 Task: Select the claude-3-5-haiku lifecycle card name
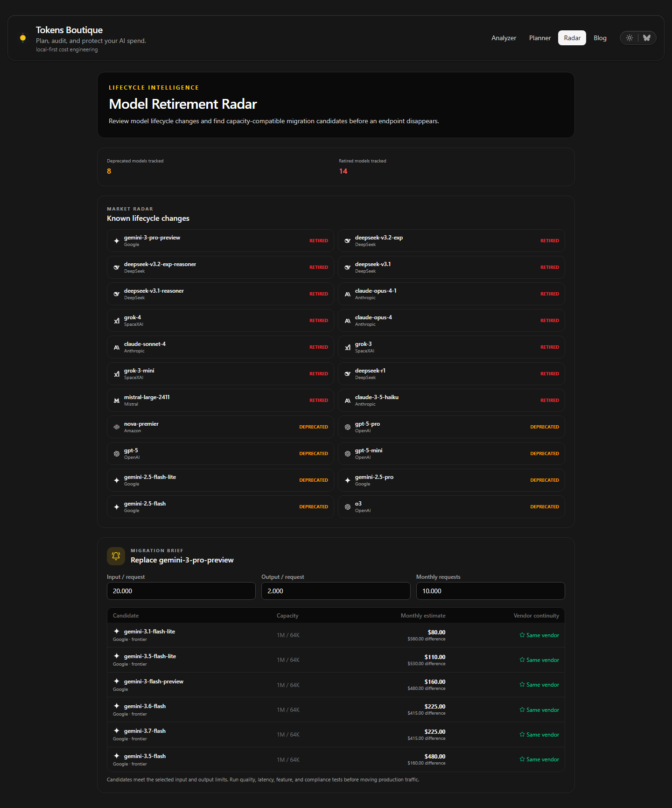pyautogui.click(x=377, y=397)
